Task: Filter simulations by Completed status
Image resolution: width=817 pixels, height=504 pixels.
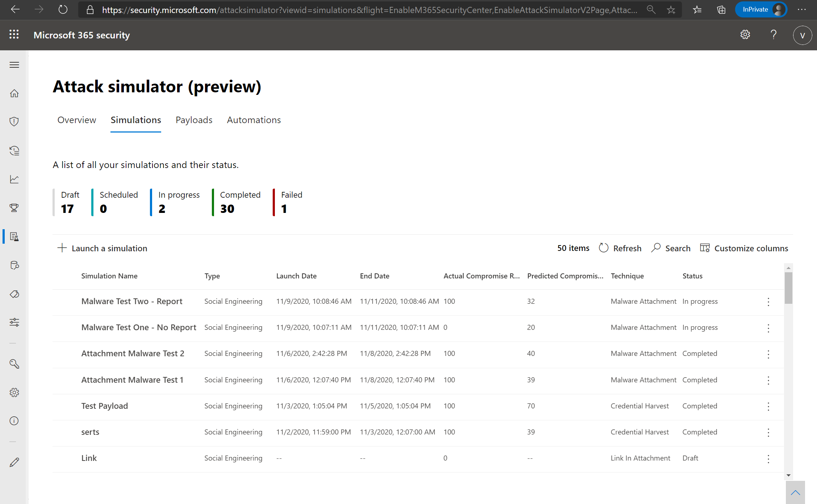Action: point(240,202)
